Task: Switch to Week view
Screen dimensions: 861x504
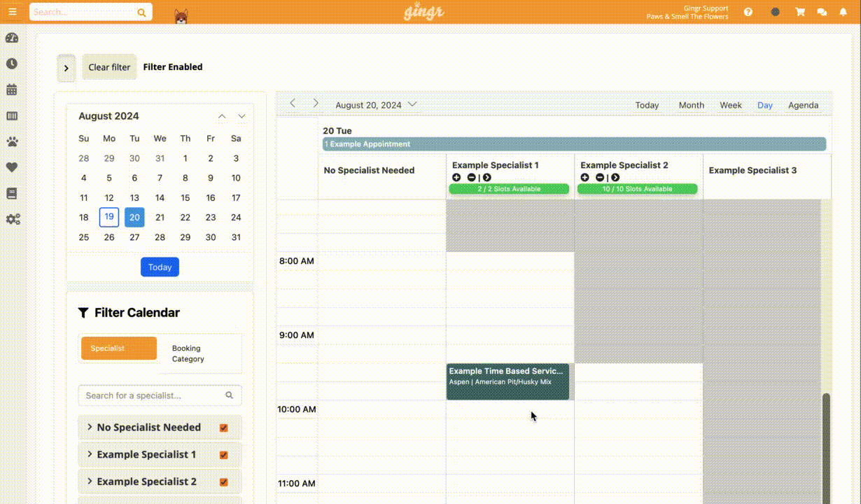Action: pos(731,105)
